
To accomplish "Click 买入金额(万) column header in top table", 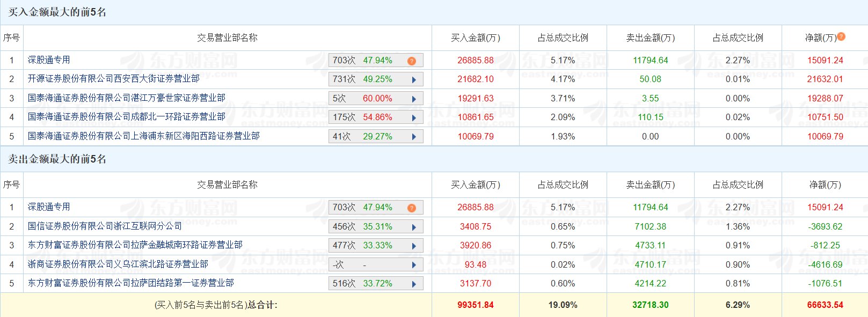I will click(475, 38).
